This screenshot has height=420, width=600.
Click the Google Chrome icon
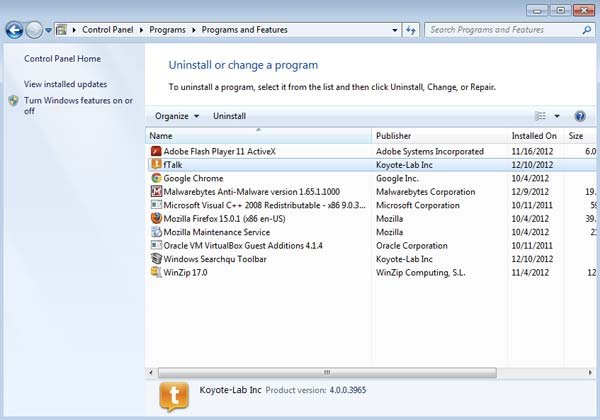point(156,178)
